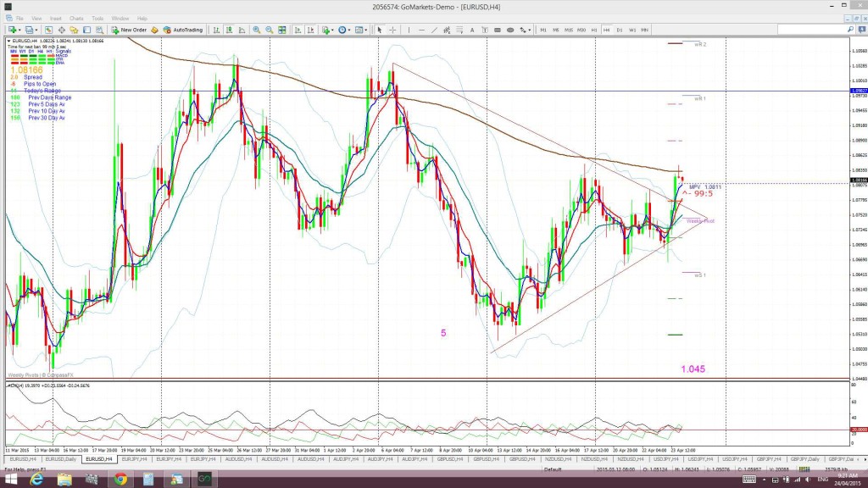The width and height of the screenshot is (868, 488).
Task: Select the Cursor arrow tool
Action: (380, 30)
